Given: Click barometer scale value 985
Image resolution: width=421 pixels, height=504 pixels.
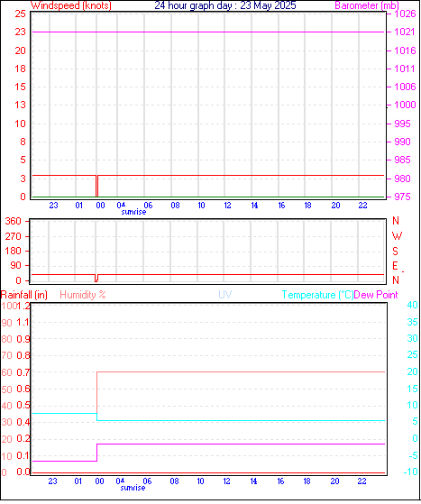Looking at the screenshot, I should click(x=402, y=160).
